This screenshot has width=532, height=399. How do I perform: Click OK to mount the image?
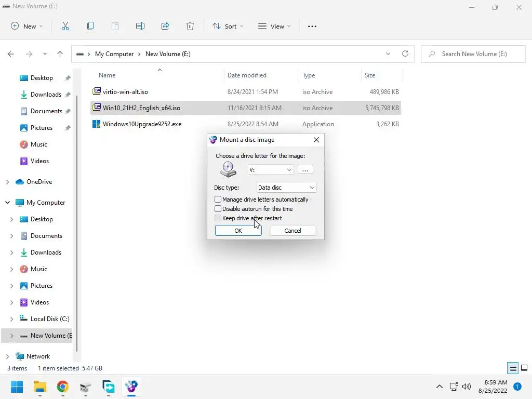pyautogui.click(x=238, y=231)
